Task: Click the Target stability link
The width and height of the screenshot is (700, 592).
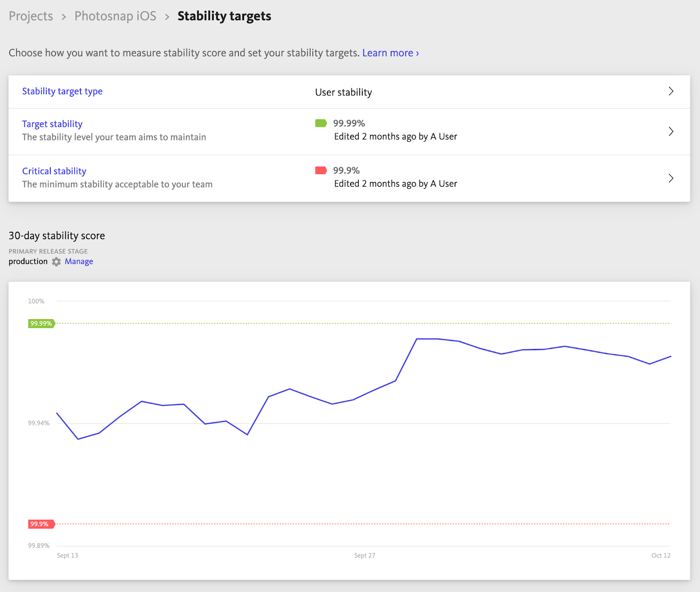Action: pyautogui.click(x=52, y=124)
